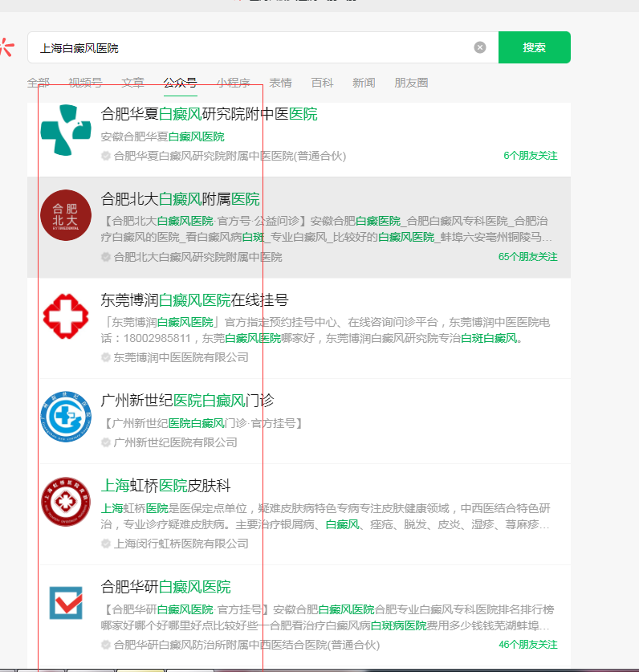The image size is (639, 672).
Task: Open result title 广州新世纪医院白癜风门诊
Action: click(187, 401)
